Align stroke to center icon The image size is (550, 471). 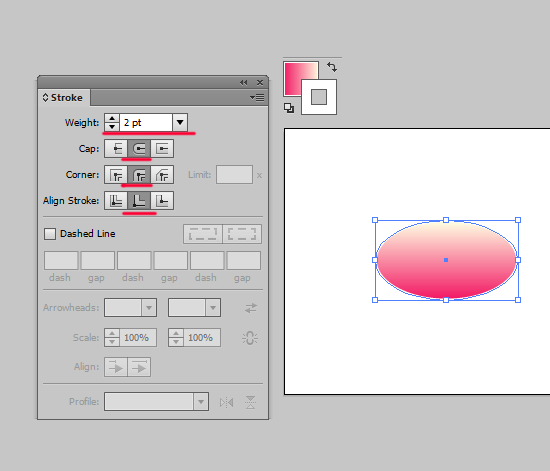tap(116, 201)
